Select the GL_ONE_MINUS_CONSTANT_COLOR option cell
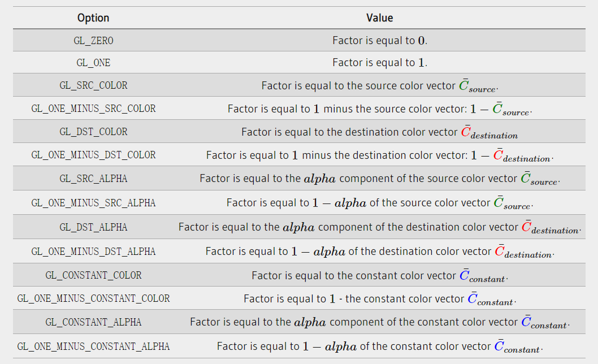Viewport: 598px width, 364px height. pos(93,298)
